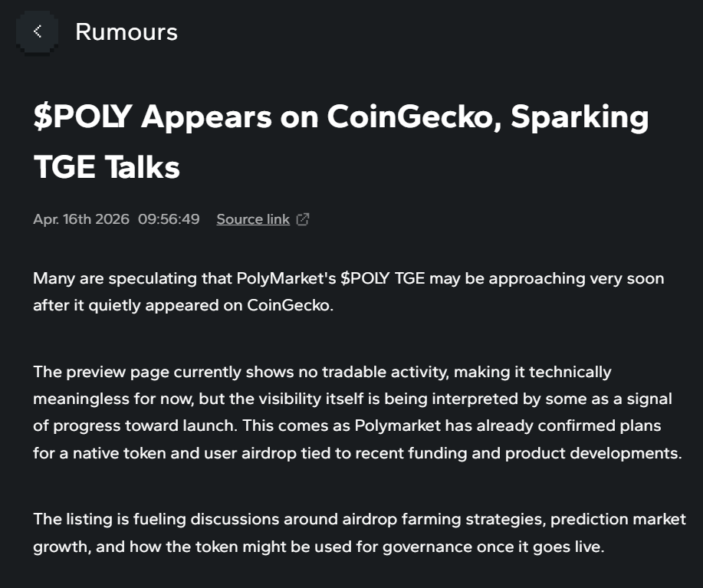Open the Source link

coord(252,219)
